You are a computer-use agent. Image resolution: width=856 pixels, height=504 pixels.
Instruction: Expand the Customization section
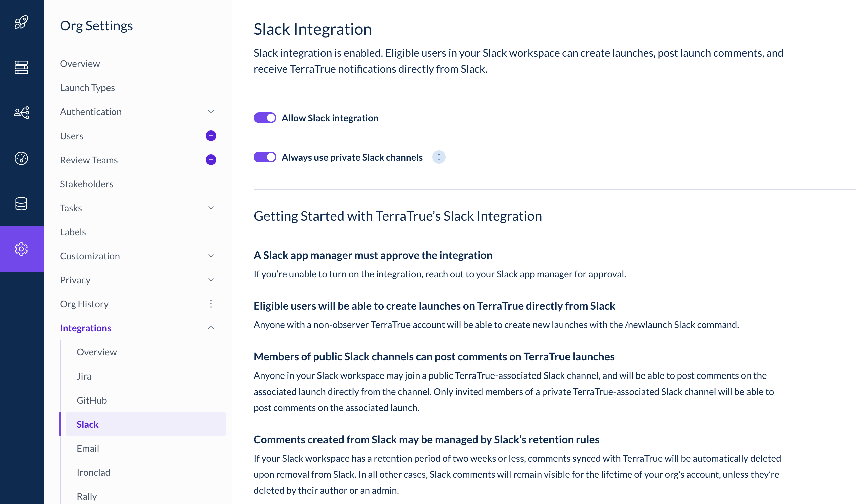(211, 256)
